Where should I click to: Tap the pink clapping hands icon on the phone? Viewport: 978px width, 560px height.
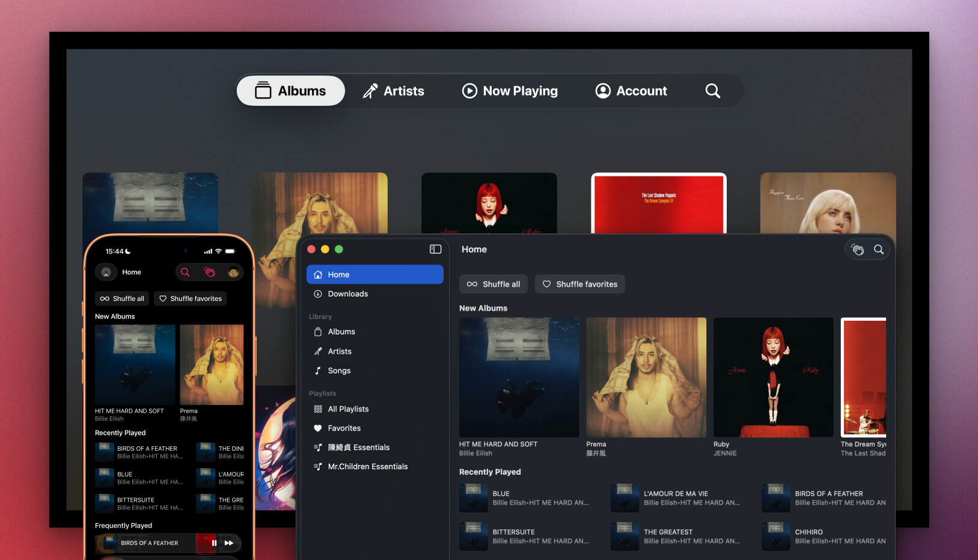[209, 272]
